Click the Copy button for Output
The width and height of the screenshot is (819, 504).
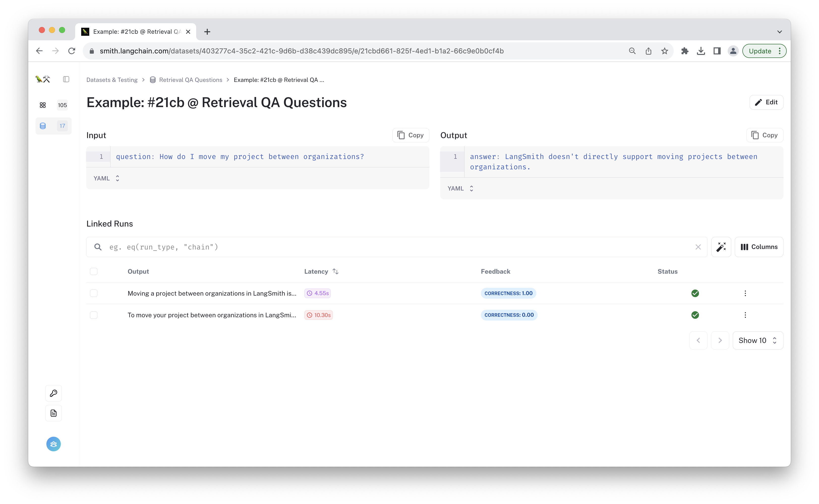point(765,135)
